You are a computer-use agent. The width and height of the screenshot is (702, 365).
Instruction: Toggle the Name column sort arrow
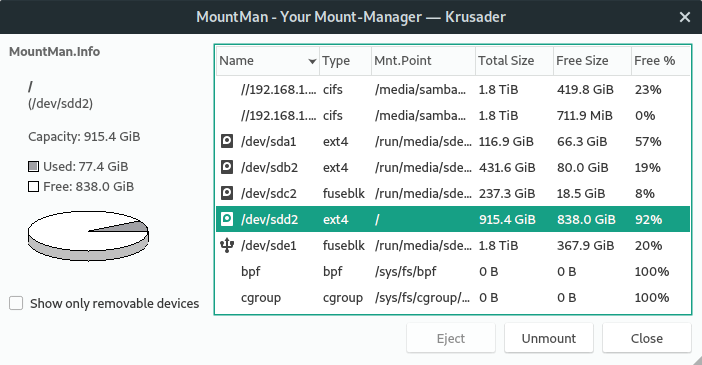312,61
